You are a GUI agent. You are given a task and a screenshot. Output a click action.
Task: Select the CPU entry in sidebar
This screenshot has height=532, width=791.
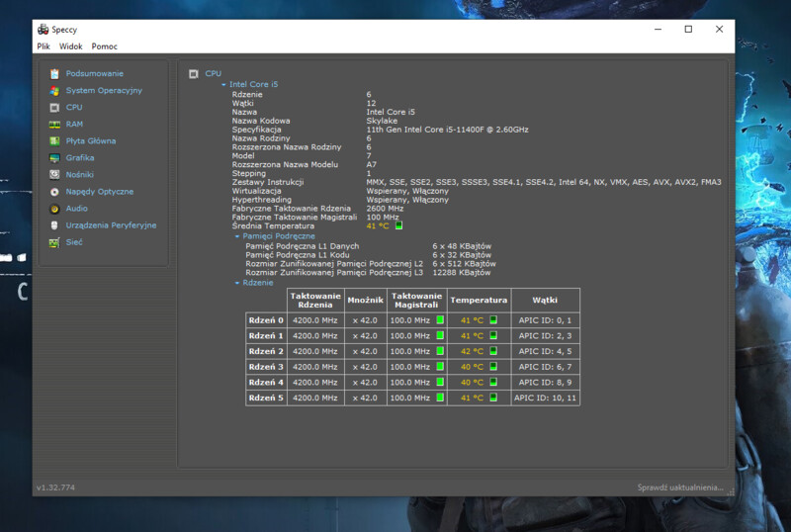click(74, 108)
